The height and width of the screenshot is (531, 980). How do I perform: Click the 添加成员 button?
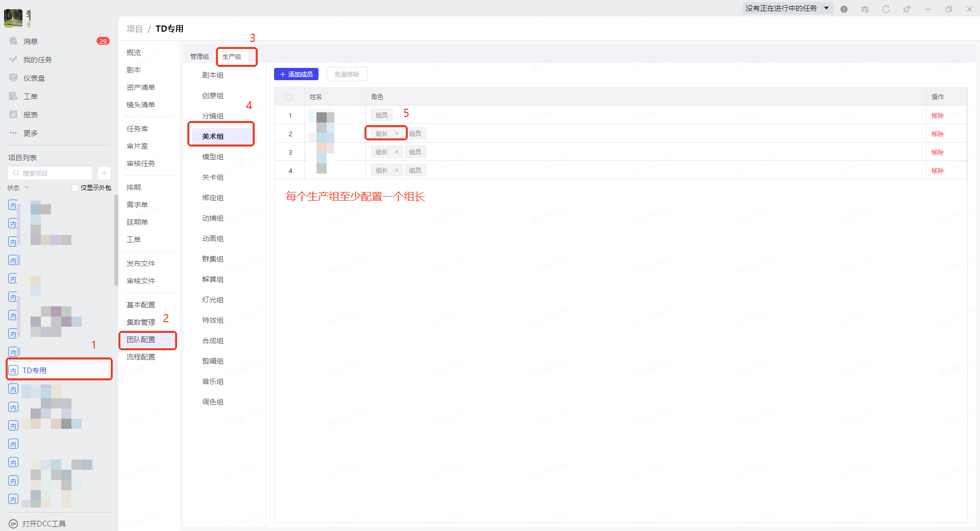pos(297,75)
